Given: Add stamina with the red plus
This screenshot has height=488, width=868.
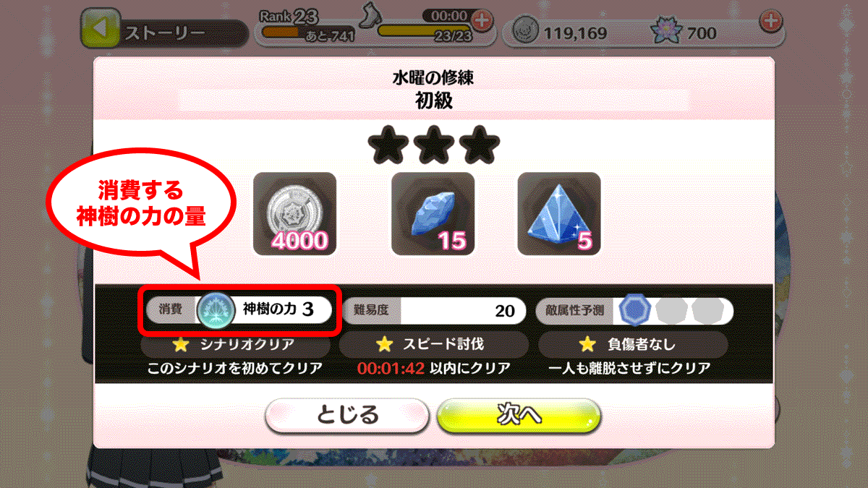Looking at the screenshot, I should 482,21.
